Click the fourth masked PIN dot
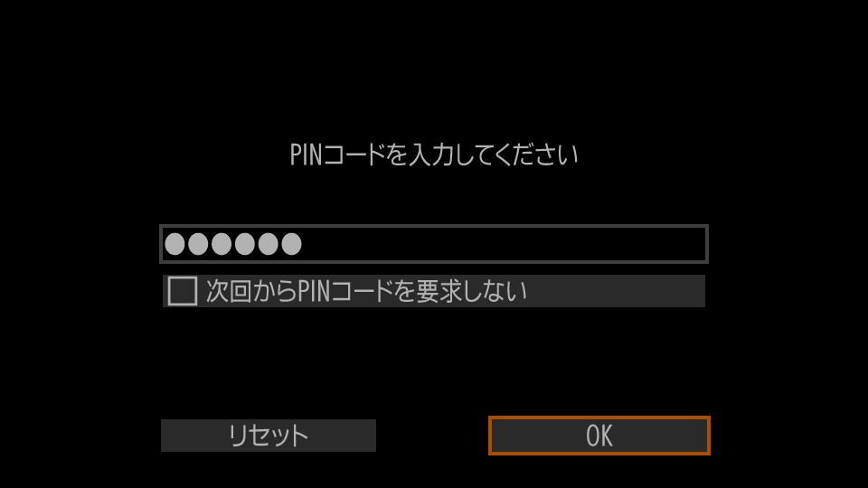Viewport: 868px width, 488px height. [x=245, y=244]
